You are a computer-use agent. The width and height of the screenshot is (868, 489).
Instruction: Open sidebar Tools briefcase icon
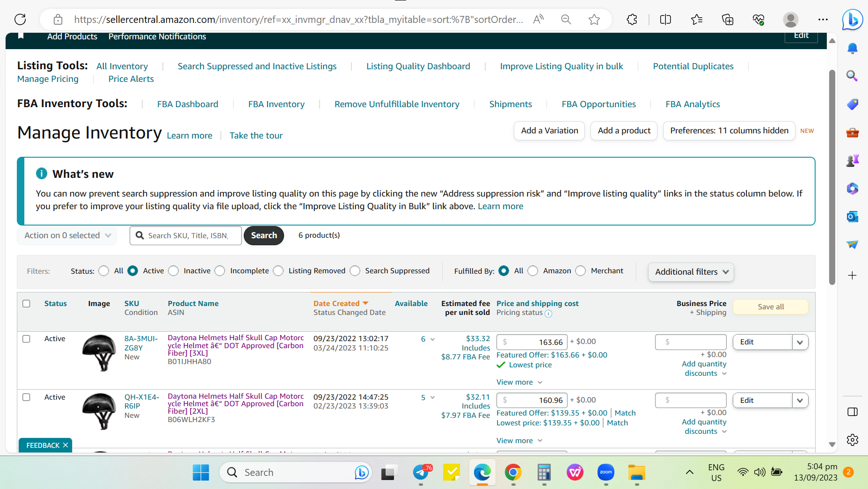click(853, 132)
